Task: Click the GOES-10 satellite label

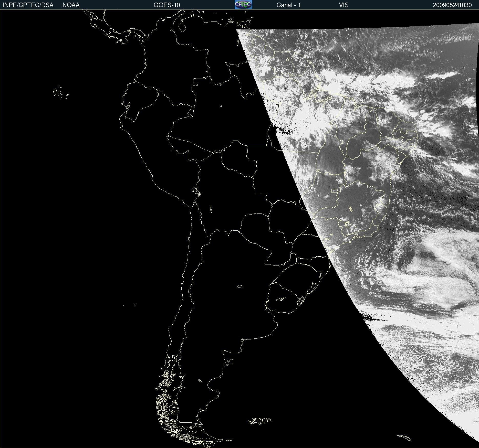Action: point(167,5)
